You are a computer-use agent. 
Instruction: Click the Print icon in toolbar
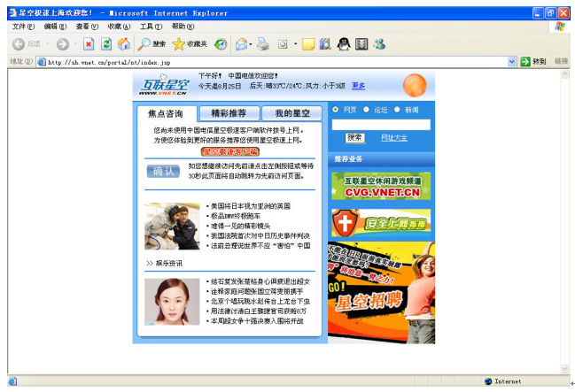pyautogui.click(x=263, y=44)
